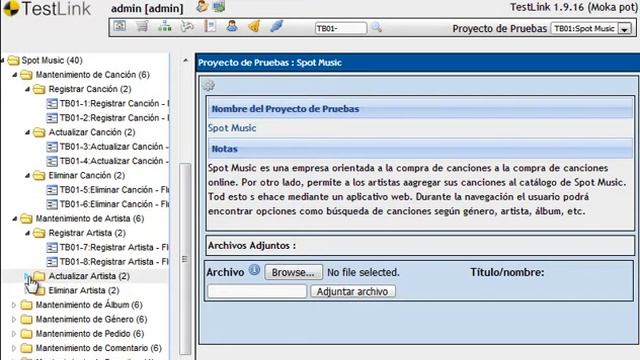Collapse the Registrar Canción folder

pyautogui.click(x=27, y=89)
